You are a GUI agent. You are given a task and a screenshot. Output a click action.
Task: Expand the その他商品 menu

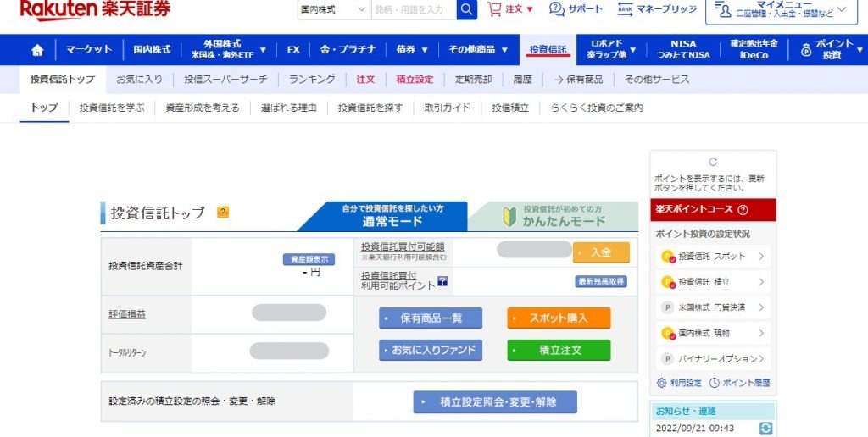pyautogui.click(x=504, y=50)
